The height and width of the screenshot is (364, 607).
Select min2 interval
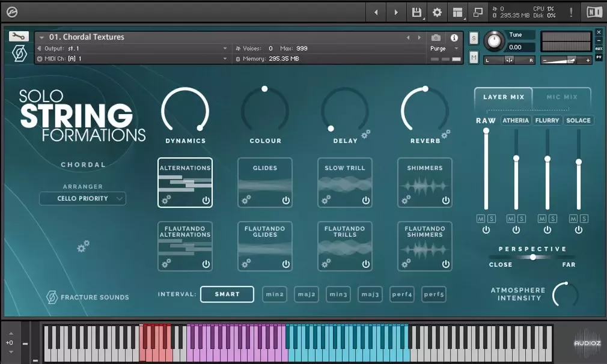[x=275, y=294]
